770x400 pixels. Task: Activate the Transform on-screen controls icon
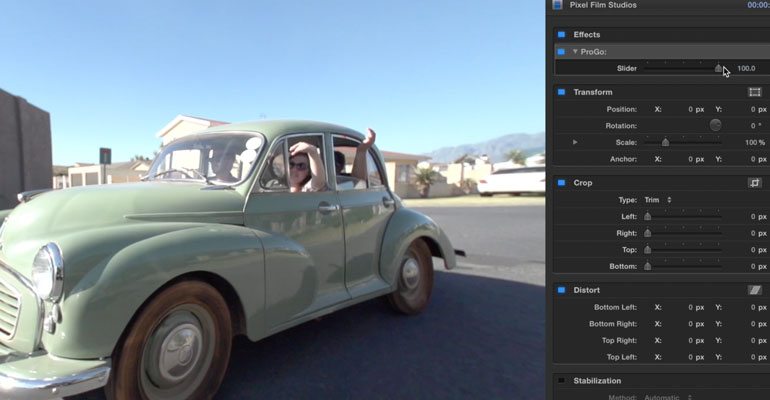tap(755, 92)
